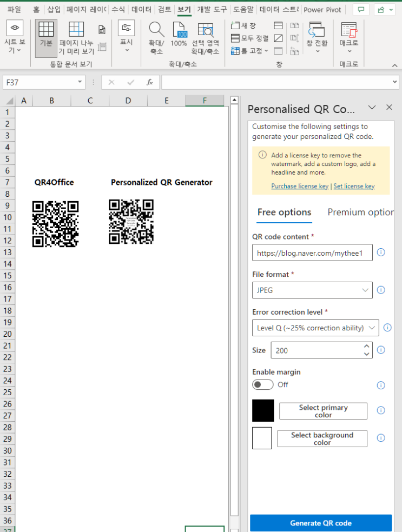Click the formula bar confirm check icon

[x=131, y=82]
